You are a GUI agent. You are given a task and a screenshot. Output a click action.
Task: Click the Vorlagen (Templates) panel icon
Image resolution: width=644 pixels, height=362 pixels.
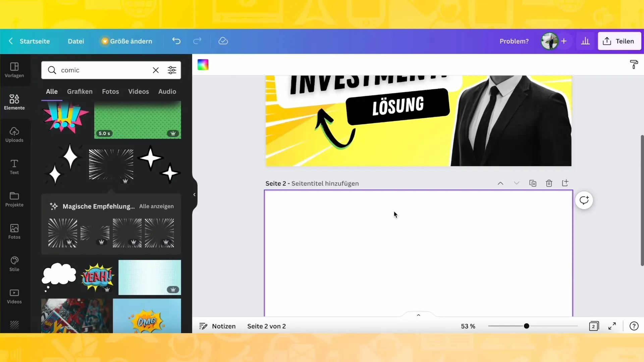14,69
